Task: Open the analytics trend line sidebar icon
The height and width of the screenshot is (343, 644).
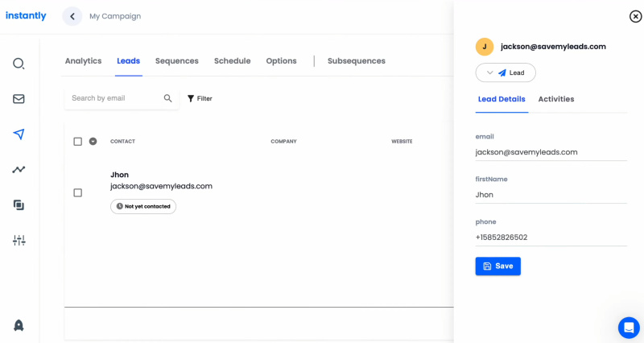Action: (19, 170)
